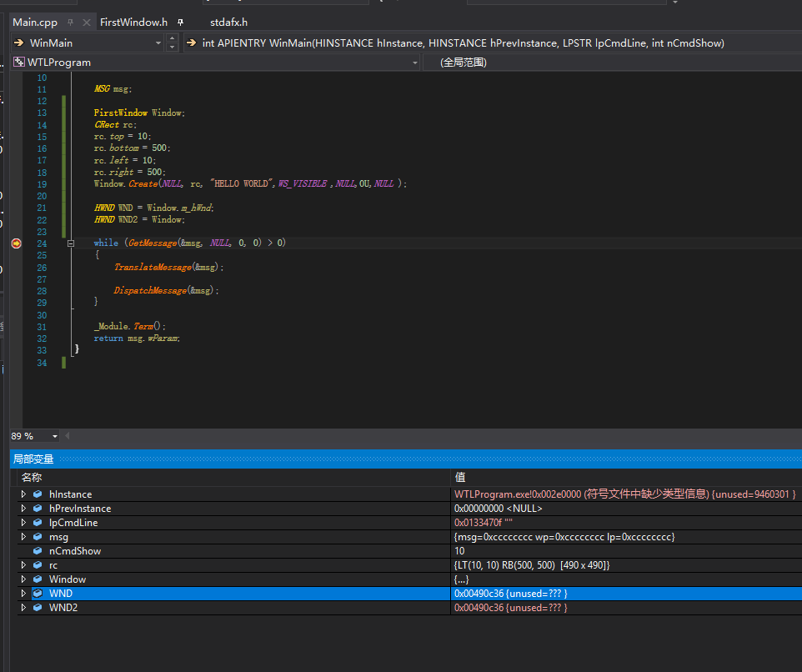The image size is (802, 672).
Task: Click the variable icon beside hInstance
Action: 38,494
